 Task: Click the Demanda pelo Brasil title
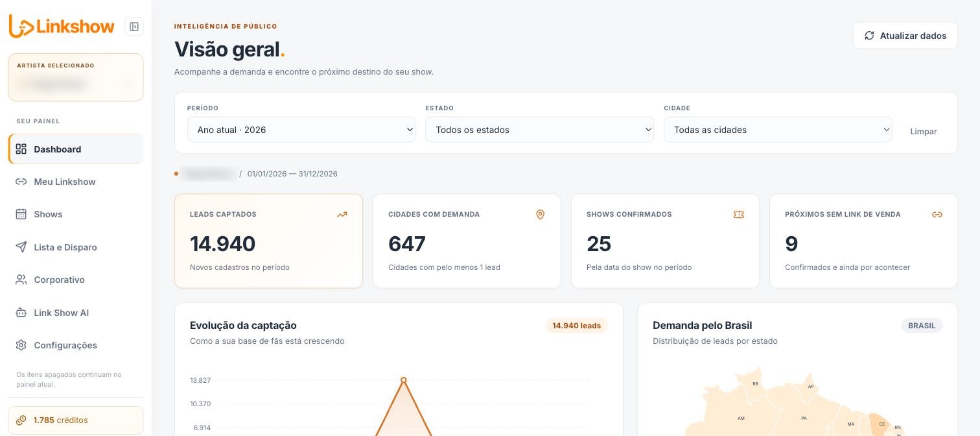coord(702,326)
